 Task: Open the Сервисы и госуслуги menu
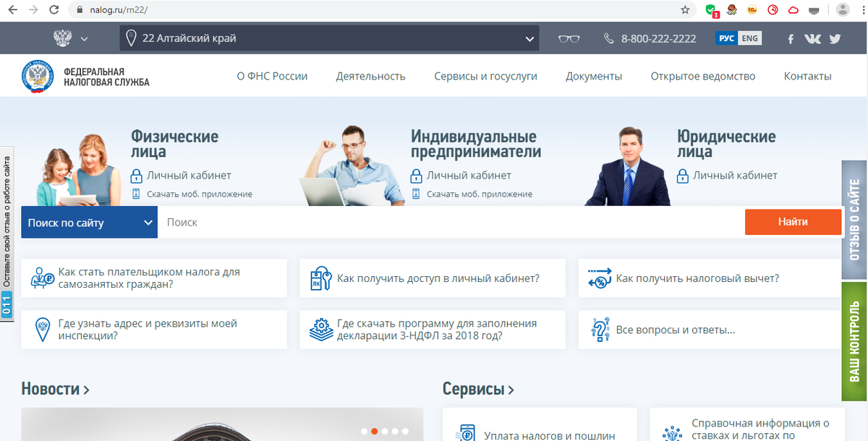point(485,76)
